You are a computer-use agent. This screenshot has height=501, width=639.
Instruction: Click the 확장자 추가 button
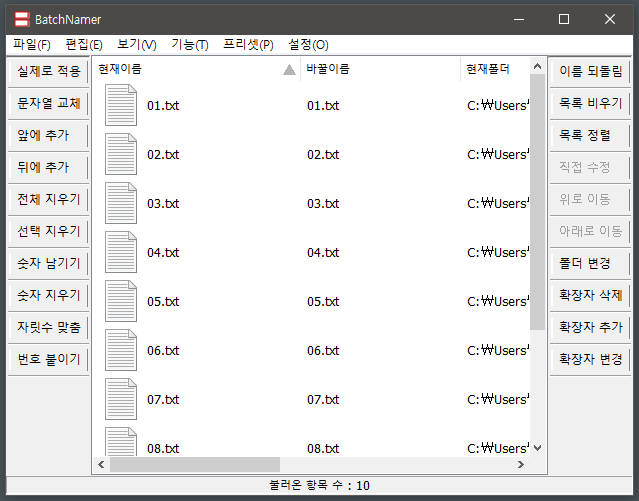coord(590,327)
